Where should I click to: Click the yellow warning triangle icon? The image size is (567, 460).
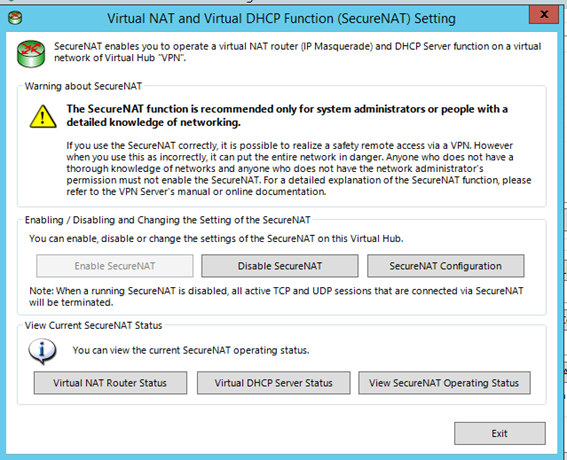coord(43,116)
